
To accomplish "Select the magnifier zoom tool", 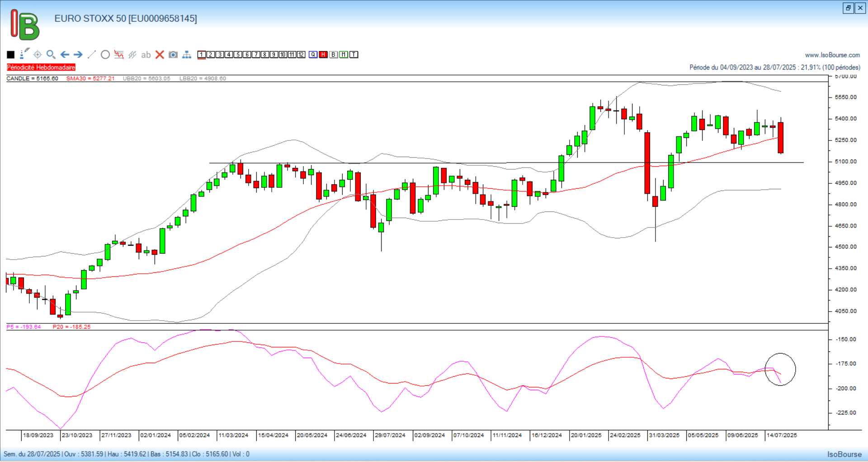I will click(51, 55).
